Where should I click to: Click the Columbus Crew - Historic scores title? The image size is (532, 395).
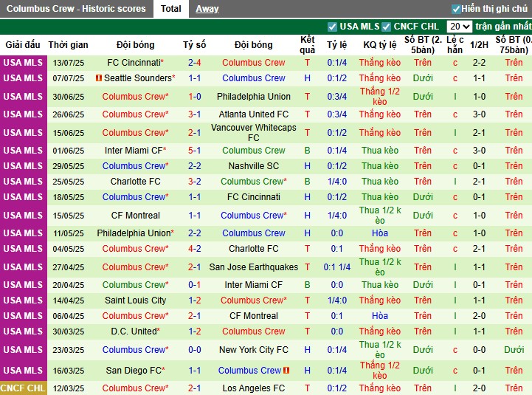coord(76,9)
